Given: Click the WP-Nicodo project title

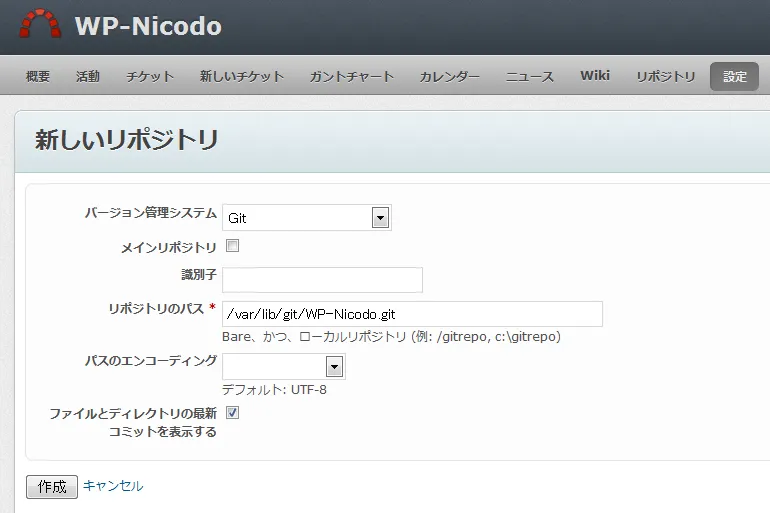Looking at the screenshot, I should [148, 26].
